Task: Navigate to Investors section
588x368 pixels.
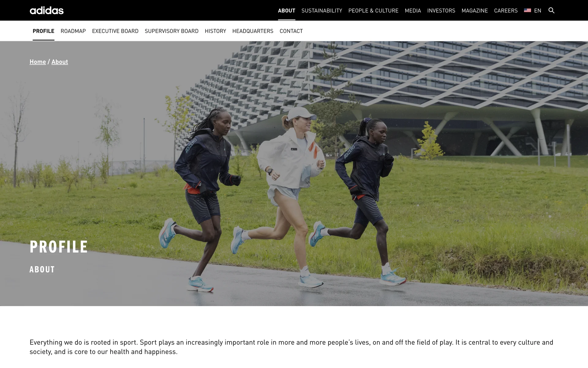Action: (441, 10)
